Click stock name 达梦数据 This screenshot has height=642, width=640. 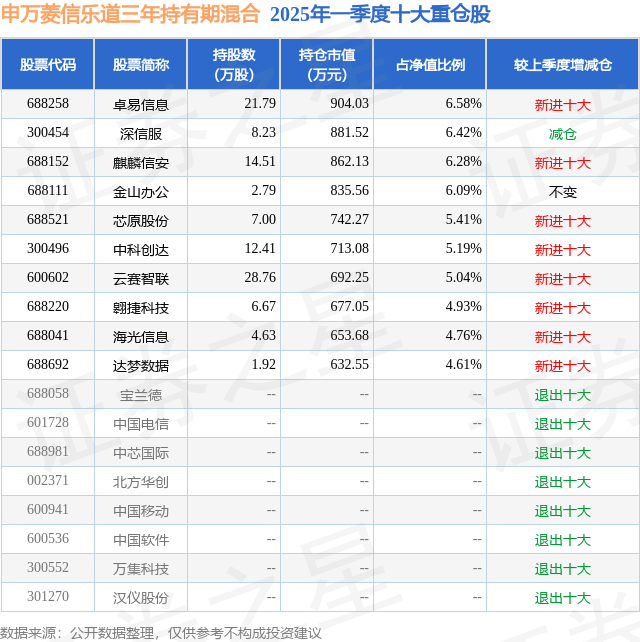click(141, 366)
